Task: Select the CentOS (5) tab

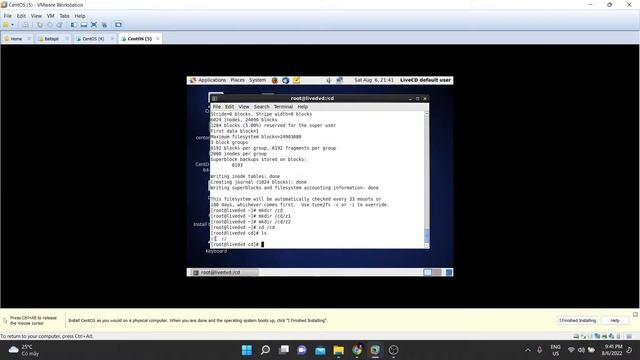Action: [x=139, y=39]
